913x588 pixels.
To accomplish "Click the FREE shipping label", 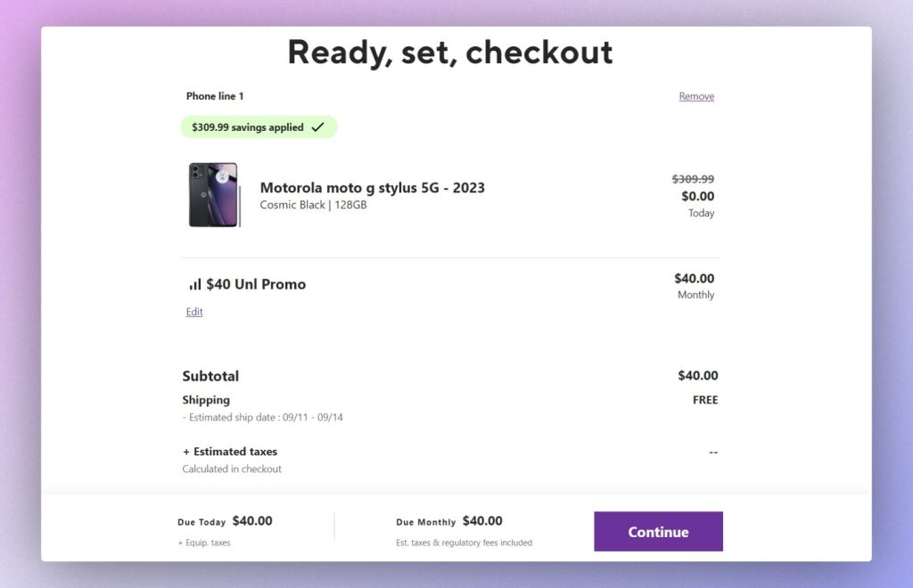I will pos(704,400).
